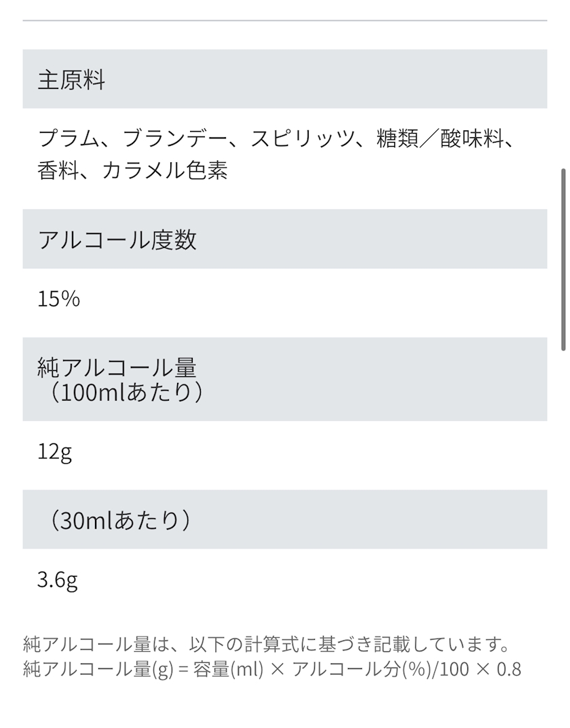This screenshot has width=570, height=728.
Task: Select the 15% alcohol content value
Action: pyautogui.click(x=59, y=299)
